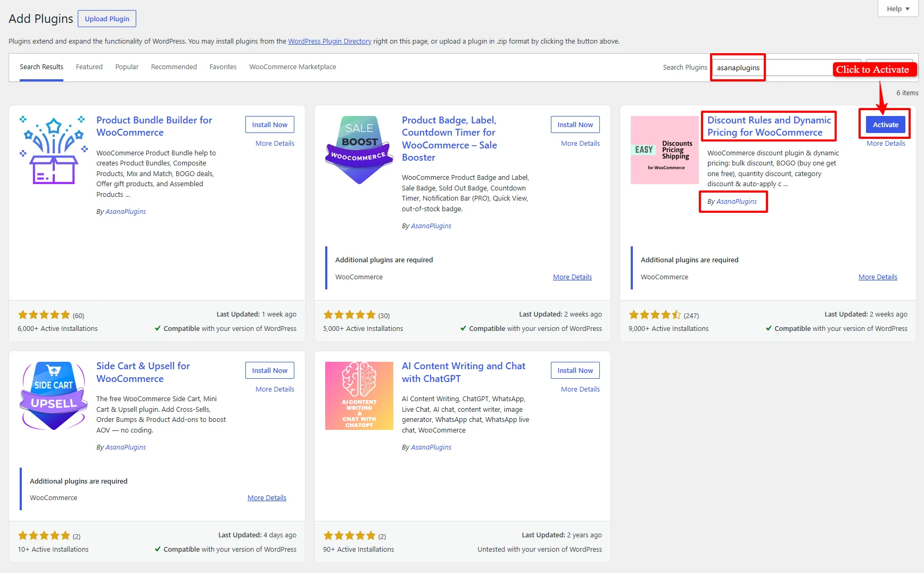Viewport: 924px width, 573px height.
Task: Switch to the Featured tab
Action: [89, 67]
